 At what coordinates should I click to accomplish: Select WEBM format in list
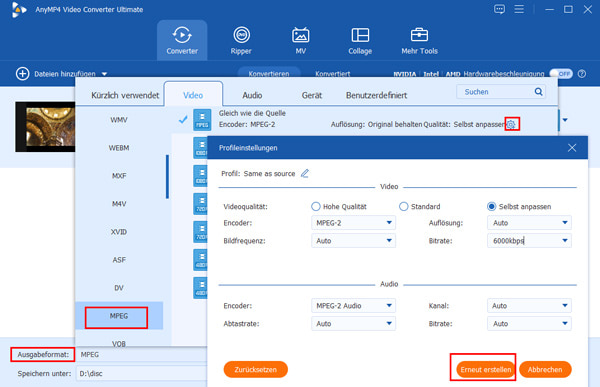click(119, 148)
